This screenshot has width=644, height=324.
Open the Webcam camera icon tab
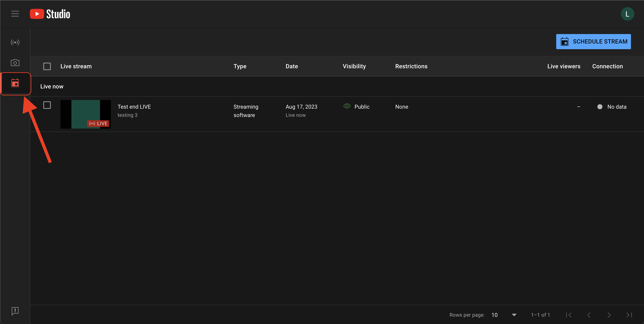click(15, 62)
